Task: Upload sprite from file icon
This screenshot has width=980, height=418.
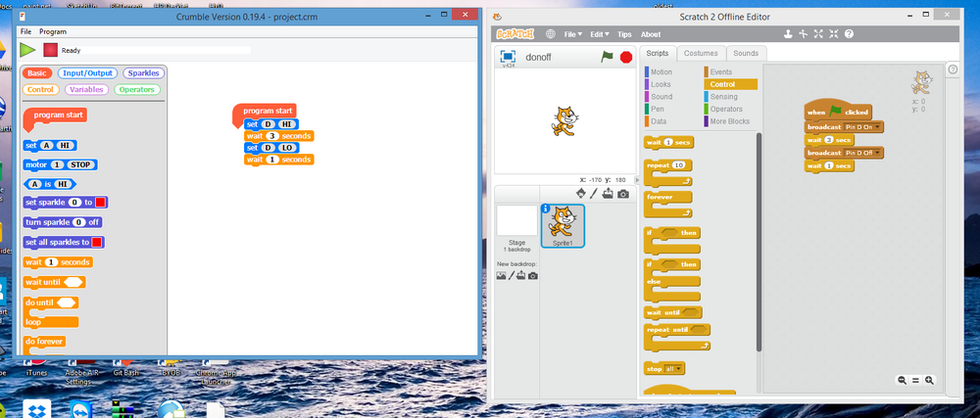Action: (x=608, y=194)
